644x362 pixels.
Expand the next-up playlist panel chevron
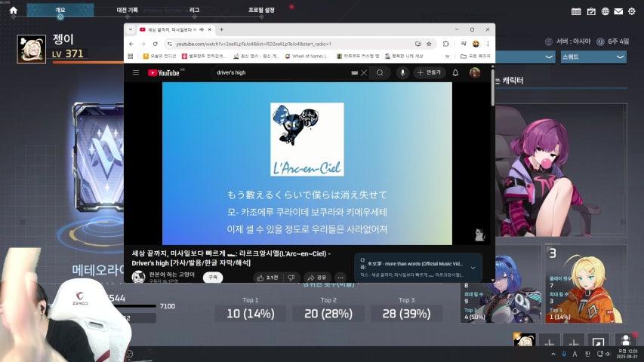[x=473, y=268]
